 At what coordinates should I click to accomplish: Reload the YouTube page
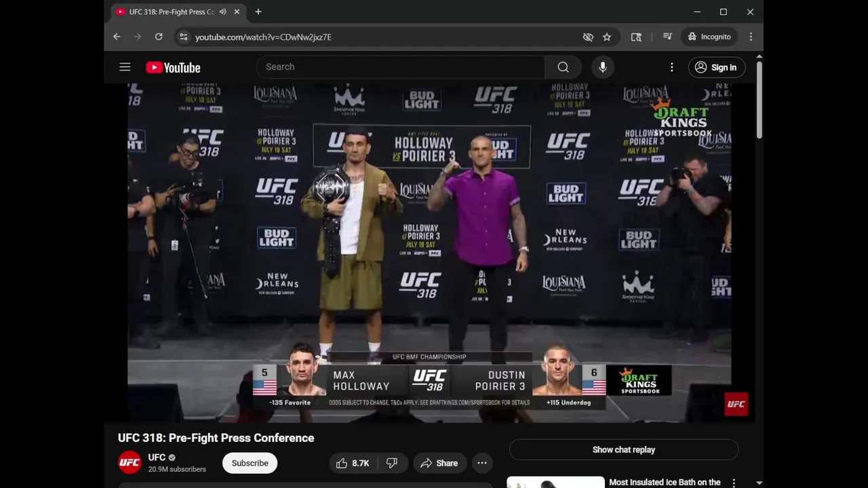(x=159, y=37)
